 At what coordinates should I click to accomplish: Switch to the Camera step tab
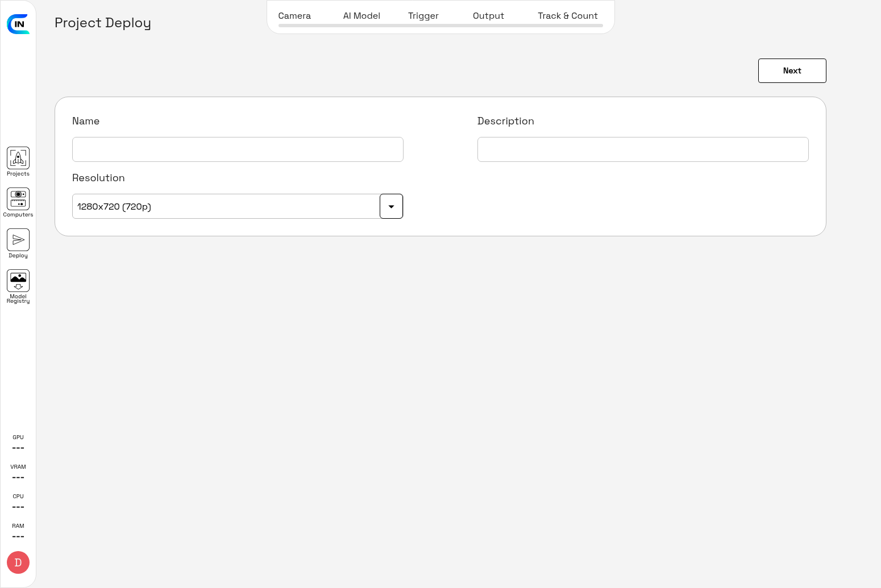[294, 16]
